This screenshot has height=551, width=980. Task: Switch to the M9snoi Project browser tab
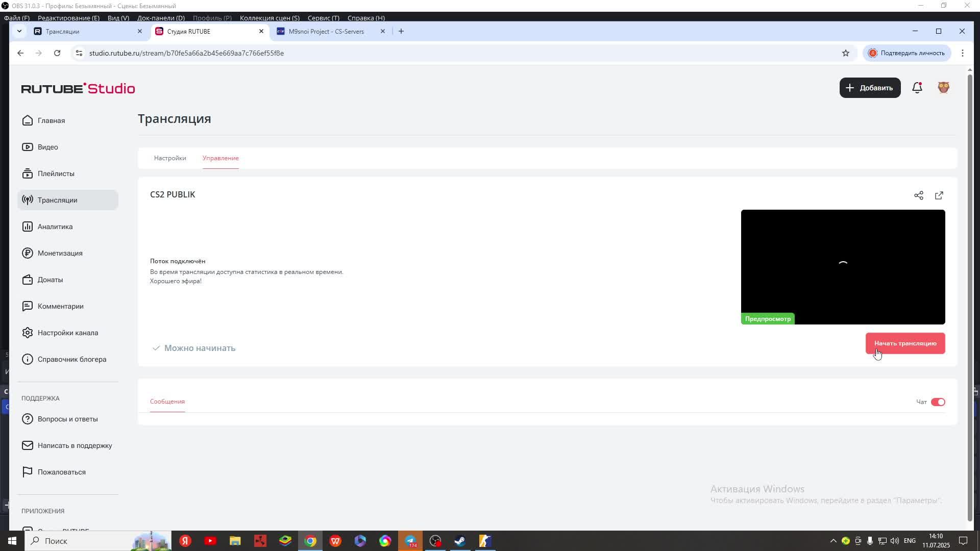point(326,31)
